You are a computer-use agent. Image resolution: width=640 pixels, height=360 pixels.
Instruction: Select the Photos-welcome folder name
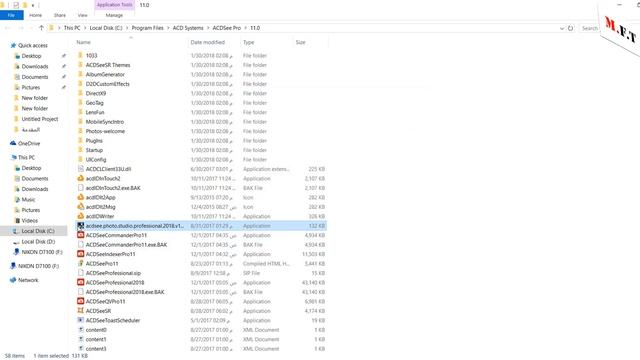105,131
